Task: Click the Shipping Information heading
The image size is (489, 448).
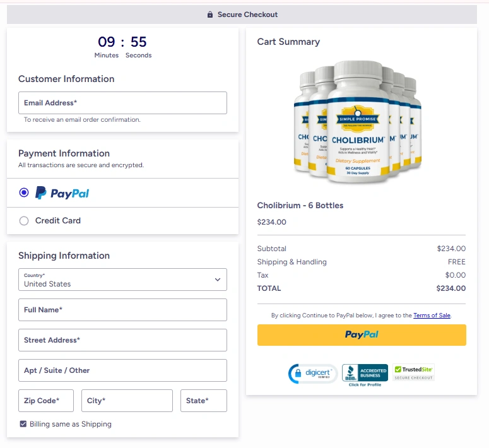Action: (x=64, y=256)
